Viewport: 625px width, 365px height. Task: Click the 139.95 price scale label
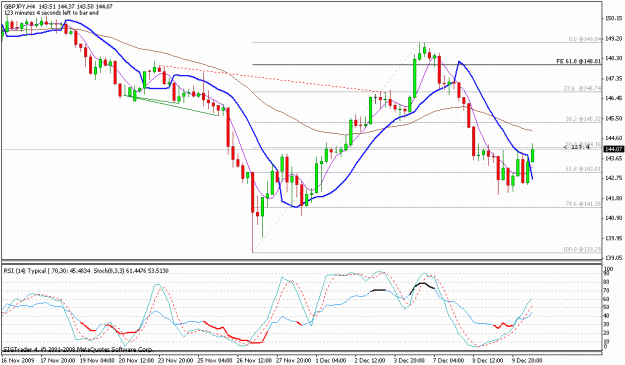click(x=613, y=238)
